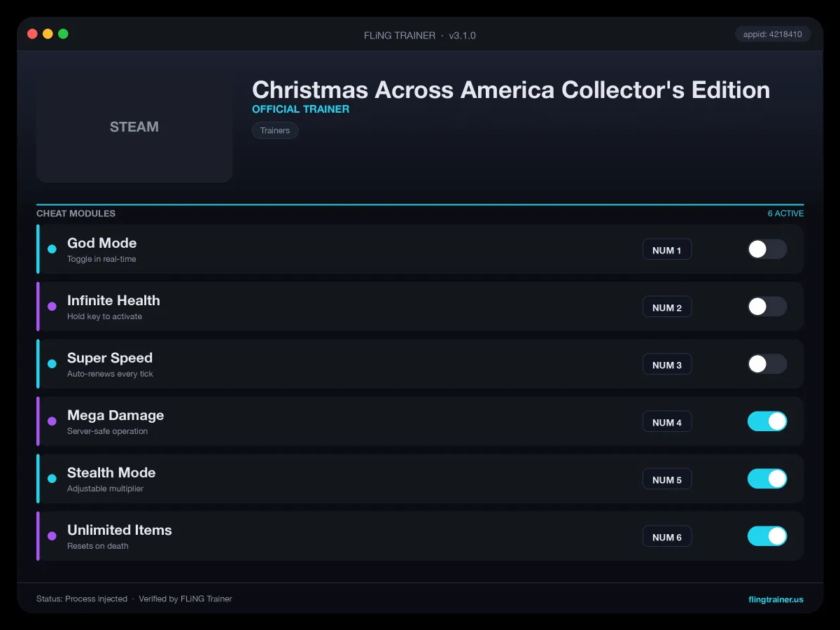Click the yellow minimize window button
The height and width of the screenshot is (630, 840).
tap(48, 34)
